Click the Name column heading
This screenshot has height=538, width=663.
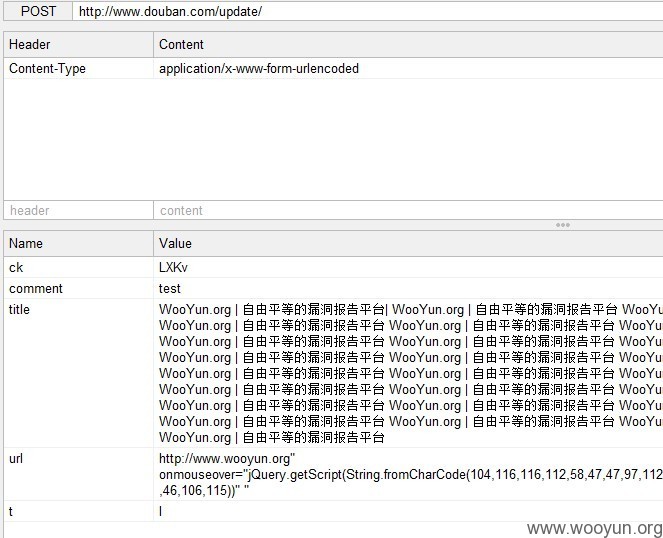pos(79,243)
